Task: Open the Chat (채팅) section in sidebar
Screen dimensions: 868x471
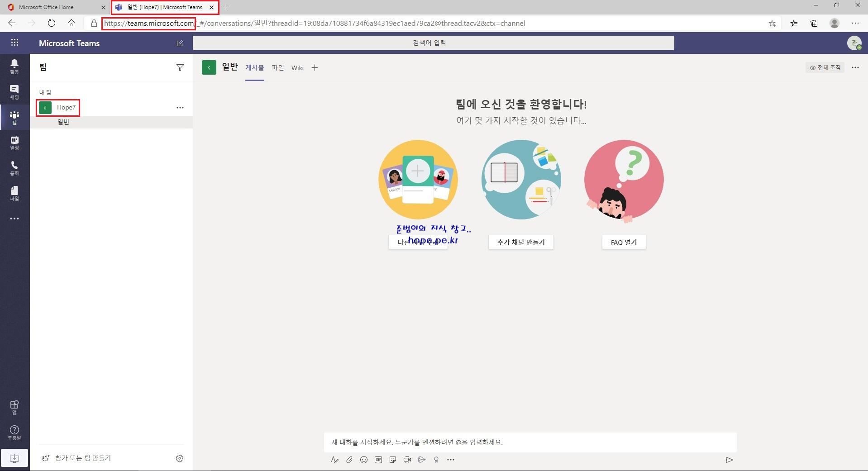Action: tap(14, 92)
